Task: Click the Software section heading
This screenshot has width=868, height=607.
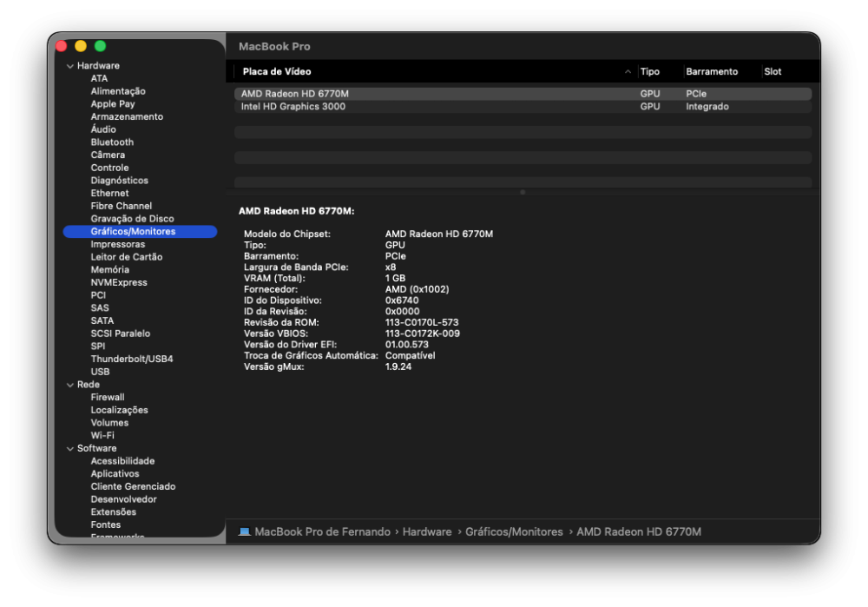Action: pyautogui.click(x=96, y=449)
